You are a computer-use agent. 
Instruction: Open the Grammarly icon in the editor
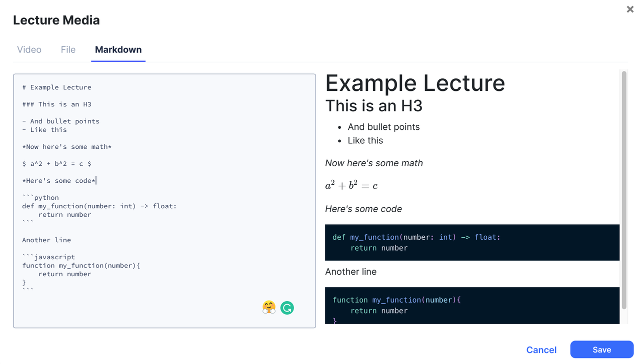(287, 308)
